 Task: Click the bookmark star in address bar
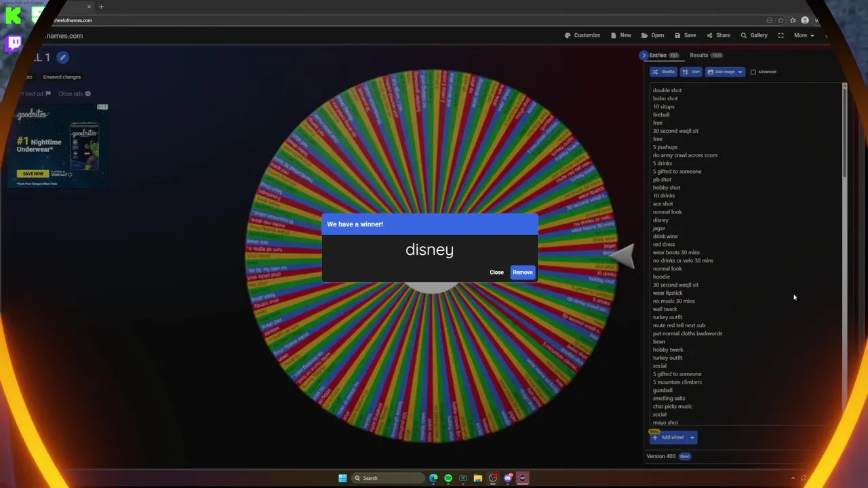(781, 20)
